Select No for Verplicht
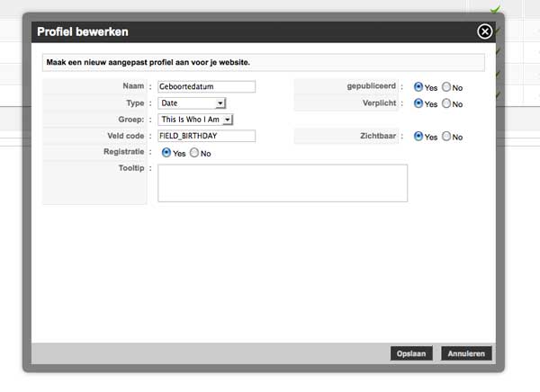This screenshot has width=540, height=392. click(446, 102)
